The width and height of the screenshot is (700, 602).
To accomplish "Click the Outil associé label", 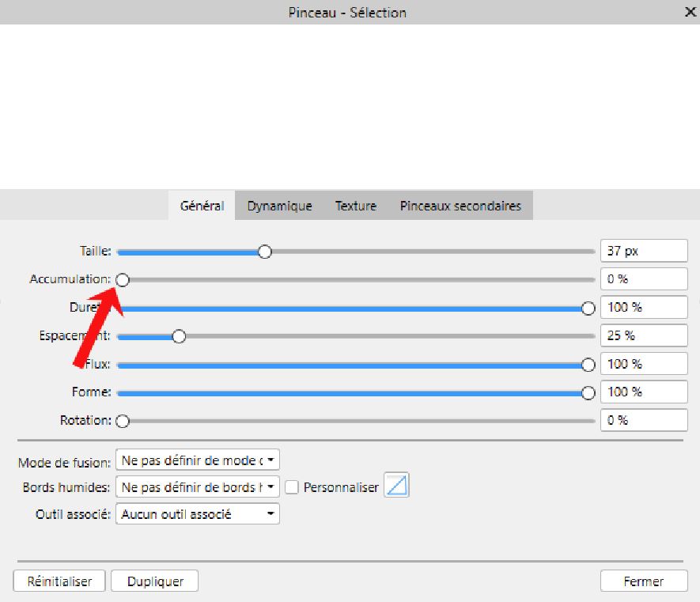I will pyautogui.click(x=74, y=514).
